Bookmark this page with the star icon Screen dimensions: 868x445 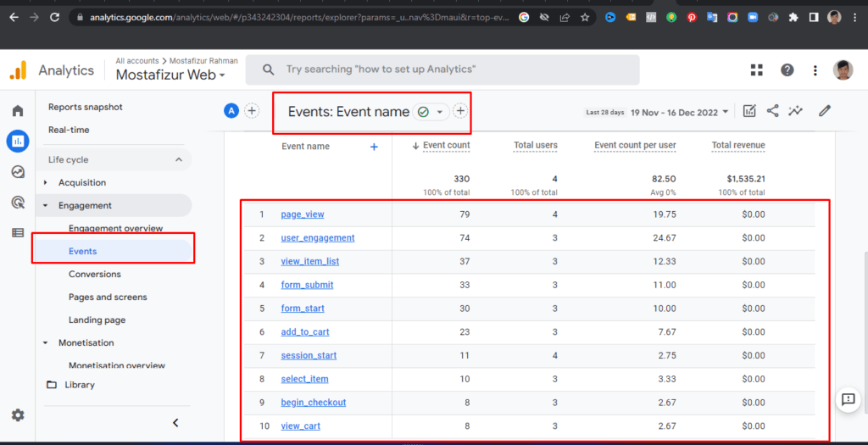pyautogui.click(x=585, y=17)
